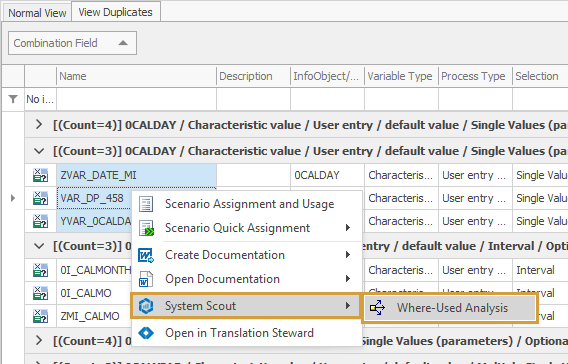Collapse the Count=3 0CALDAY group row
This screenshot has width=568, height=364.
coord(39,151)
